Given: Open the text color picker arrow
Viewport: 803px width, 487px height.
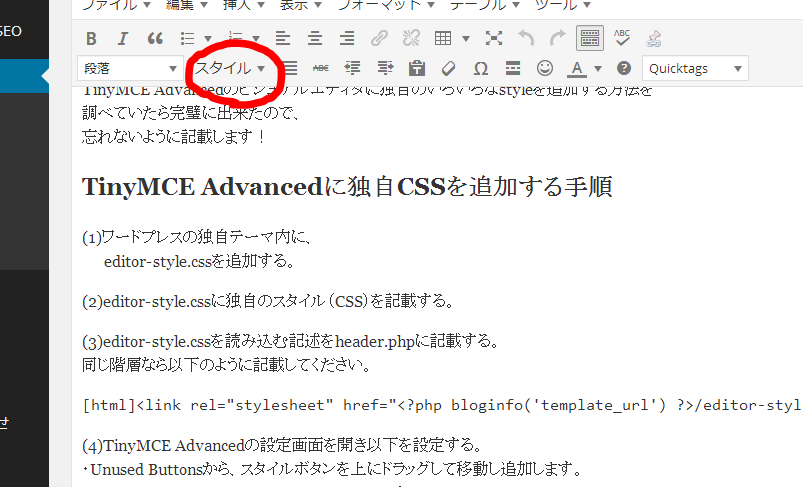Looking at the screenshot, I should (598, 69).
